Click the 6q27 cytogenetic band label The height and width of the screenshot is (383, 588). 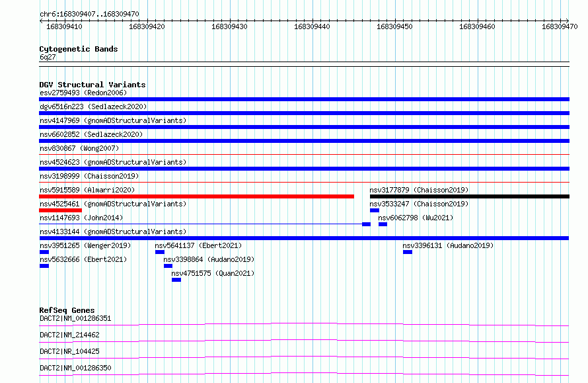tap(48, 57)
